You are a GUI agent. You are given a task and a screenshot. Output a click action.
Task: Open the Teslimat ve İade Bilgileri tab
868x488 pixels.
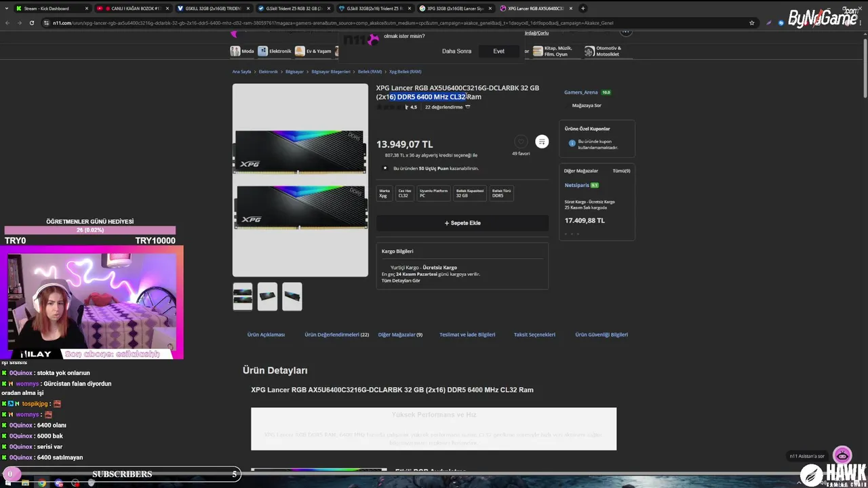click(467, 334)
